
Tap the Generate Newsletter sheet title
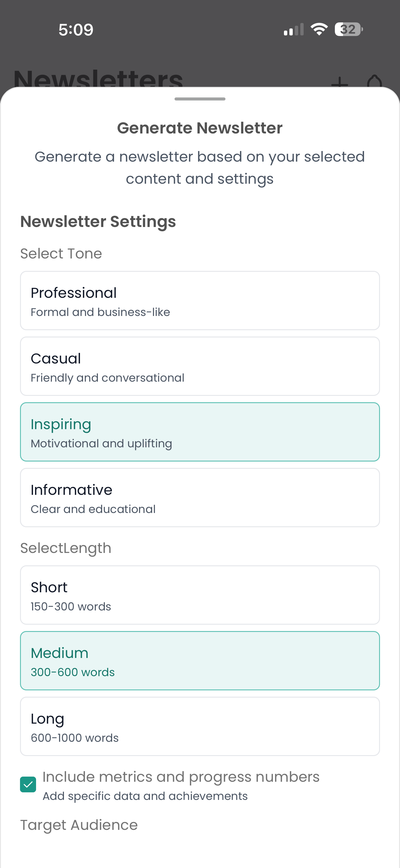pos(200,128)
